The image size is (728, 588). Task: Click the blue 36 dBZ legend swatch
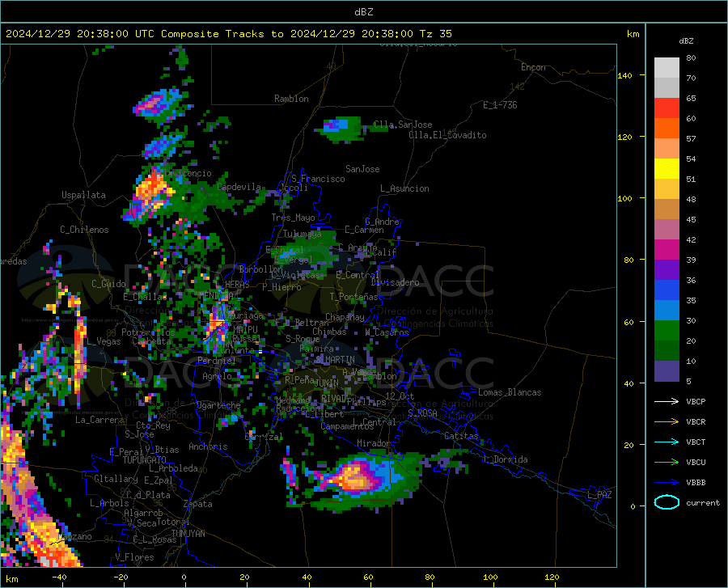pyautogui.click(x=667, y=290)
